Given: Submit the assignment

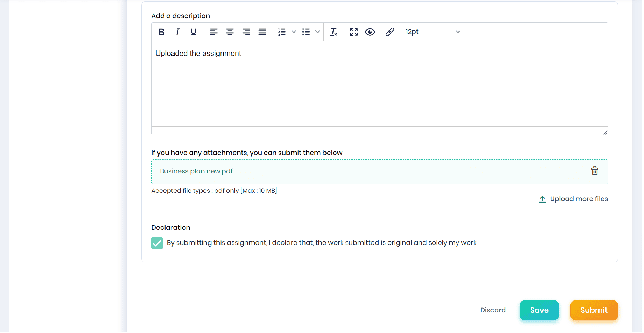Looking at the screenshot, I should [x=594, y=310].
